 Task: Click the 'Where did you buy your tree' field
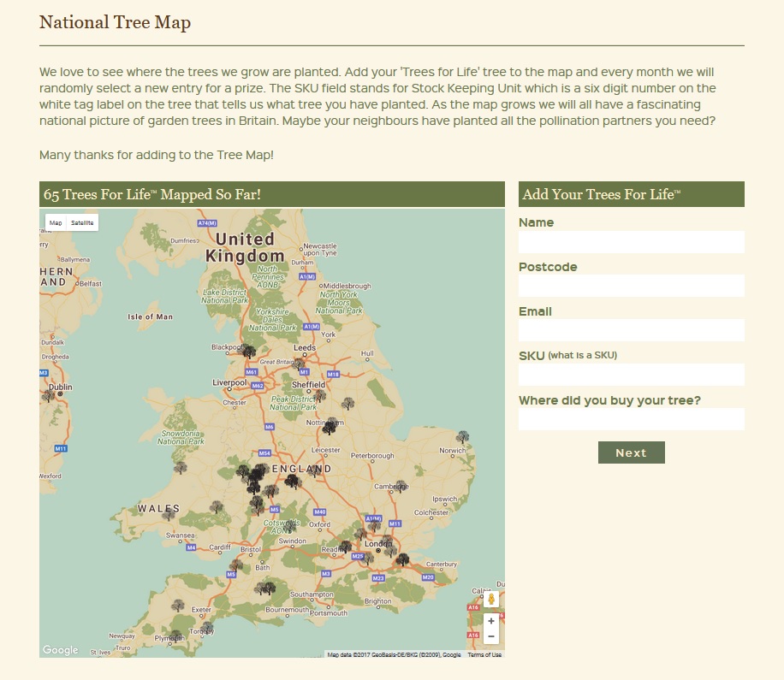tap(631, 419)
